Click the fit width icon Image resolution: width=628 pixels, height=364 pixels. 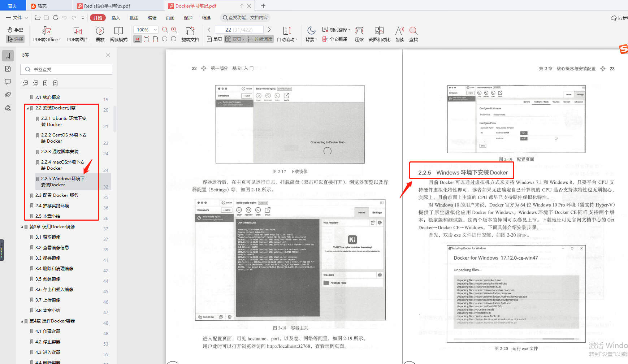(156, 39)
